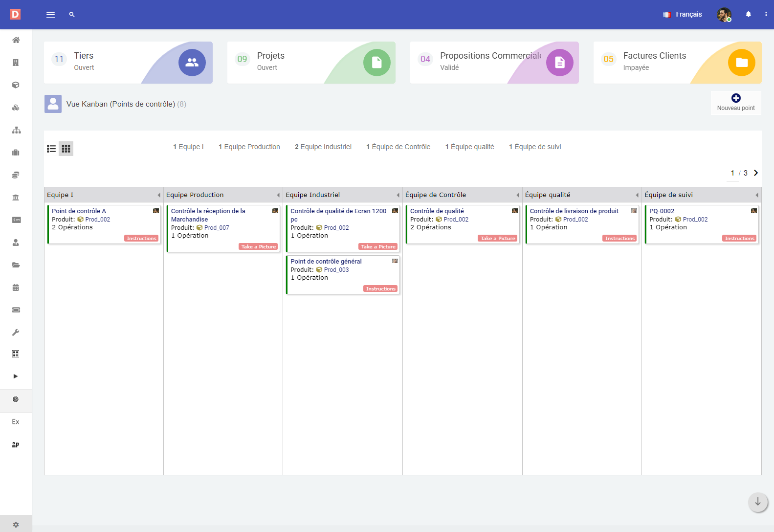Open the hamburger menu in the header

(x=50, y=15)
